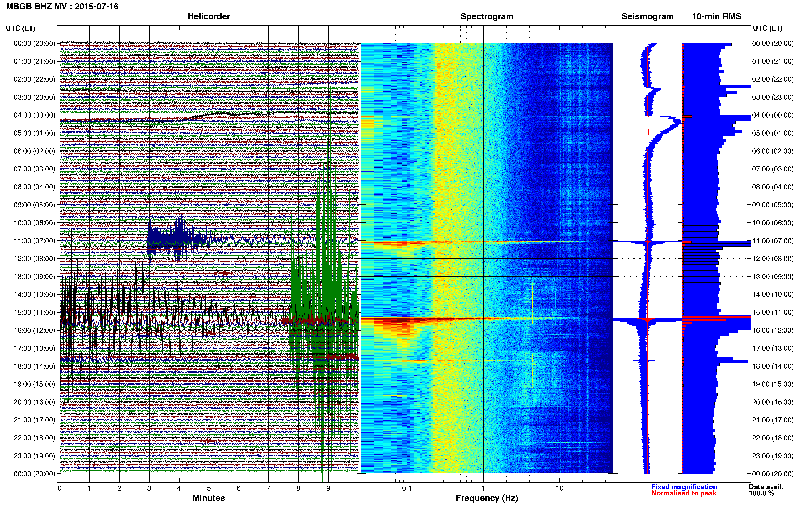This screenshot has height=508, width=812.
Task: Click 18:00 (14:00) label left of Helicorder
Action: 34,366
